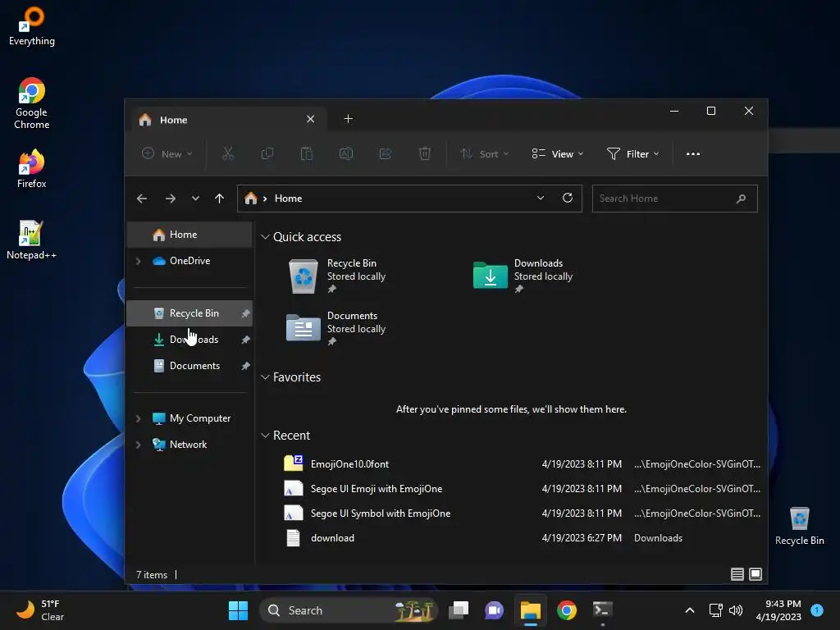Open weather widget showing 51°F Clear
The image size is (840, 630).
pyautogui.click(x=40, y=610)
